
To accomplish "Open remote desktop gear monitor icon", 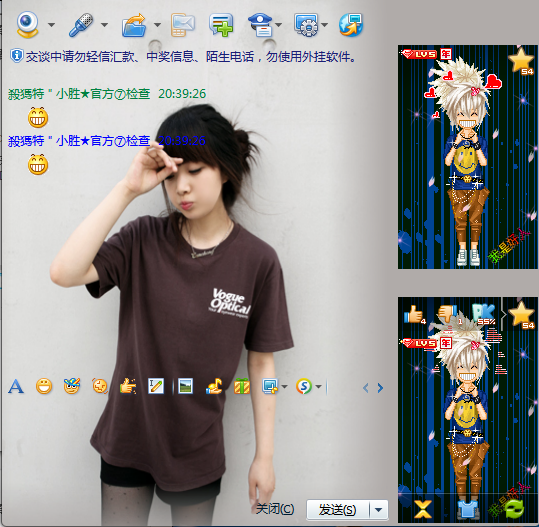I will pos(306,24).
